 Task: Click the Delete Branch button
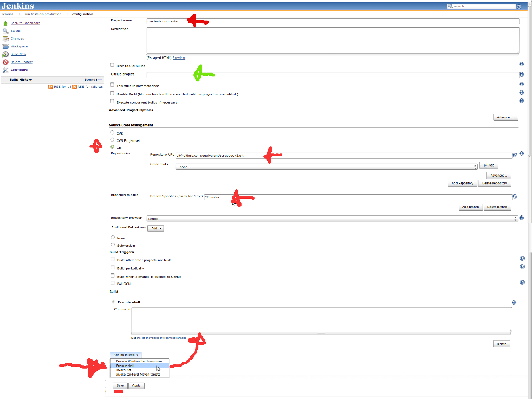[497, 207]
